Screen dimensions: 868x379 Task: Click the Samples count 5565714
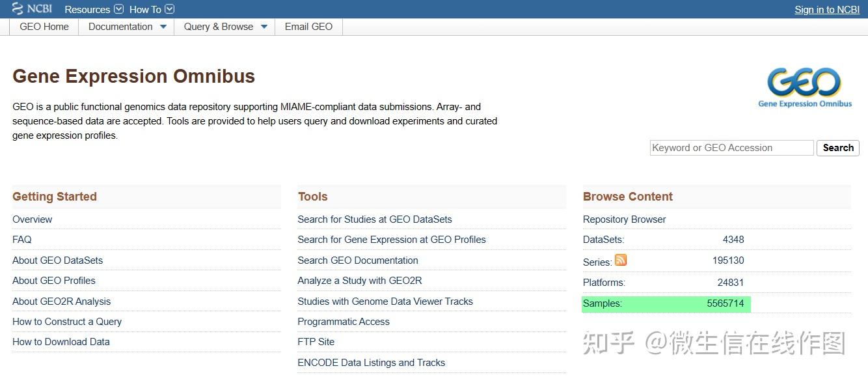point(726,303)
